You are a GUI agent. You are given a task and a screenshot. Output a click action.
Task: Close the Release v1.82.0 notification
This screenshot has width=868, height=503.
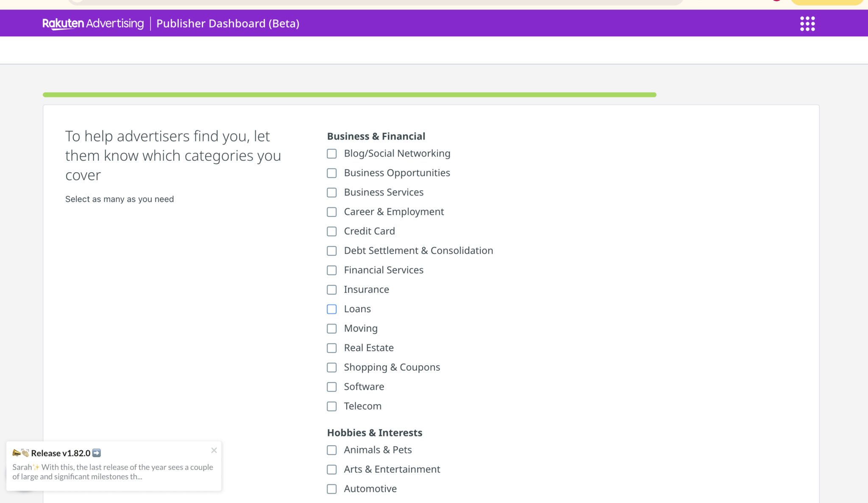(214, 450)
